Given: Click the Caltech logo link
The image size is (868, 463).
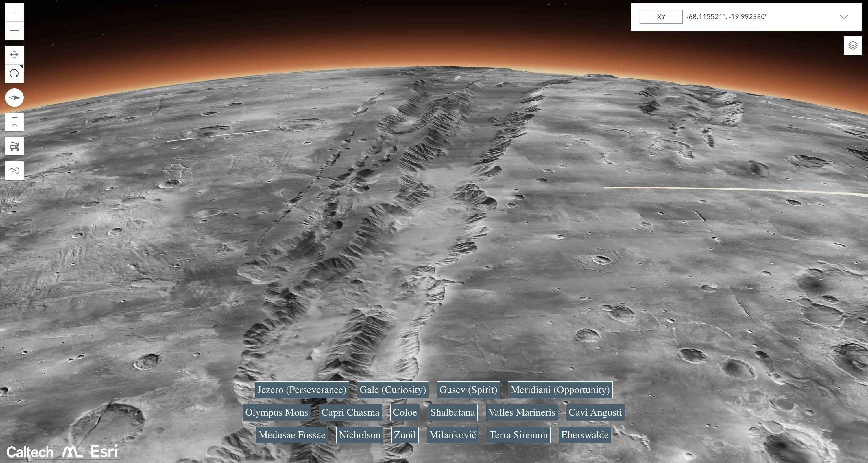Looking at the screenshot, I should pos(30,452).
